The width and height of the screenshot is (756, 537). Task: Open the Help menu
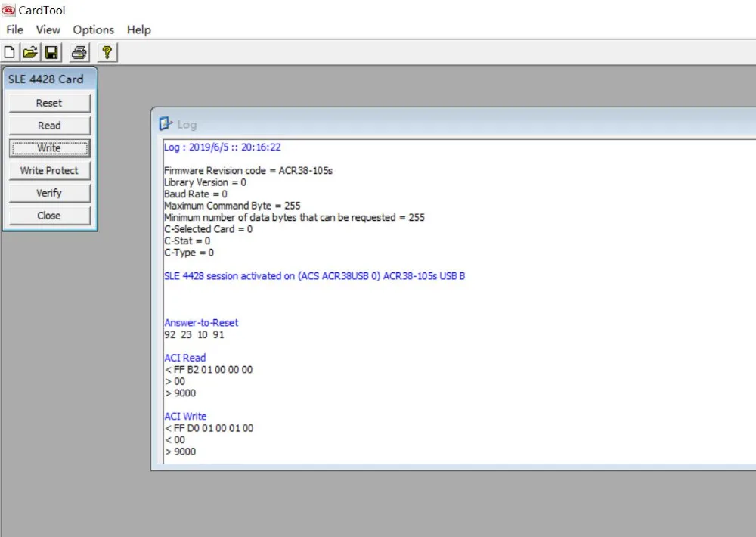pos(139,30)
